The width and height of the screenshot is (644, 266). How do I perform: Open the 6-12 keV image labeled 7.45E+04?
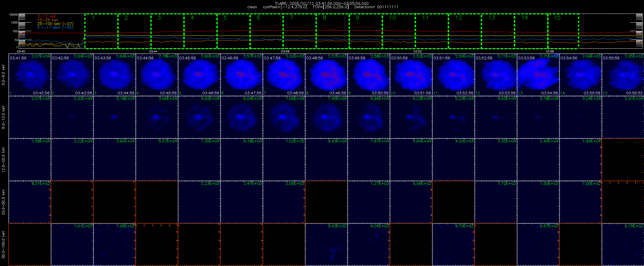pyautogui.click(x=326, y=117)
